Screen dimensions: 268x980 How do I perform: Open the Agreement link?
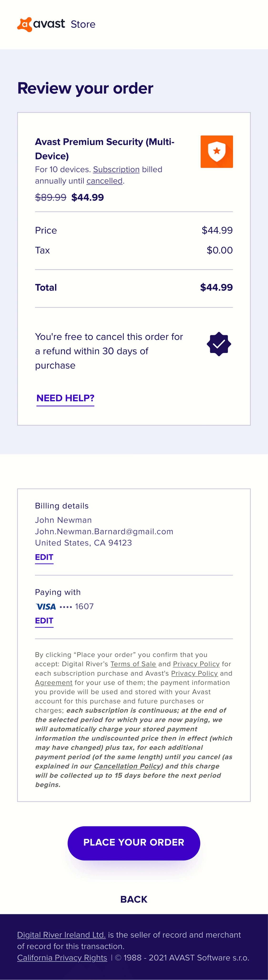(x=54, y=682)
